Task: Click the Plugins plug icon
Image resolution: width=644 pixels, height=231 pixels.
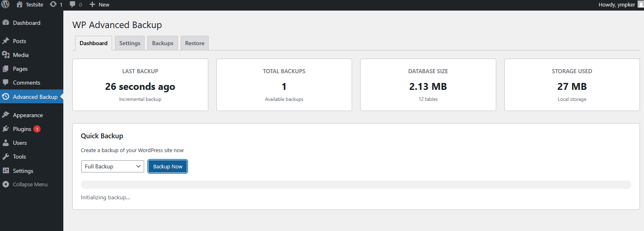Action: point(6,129)
